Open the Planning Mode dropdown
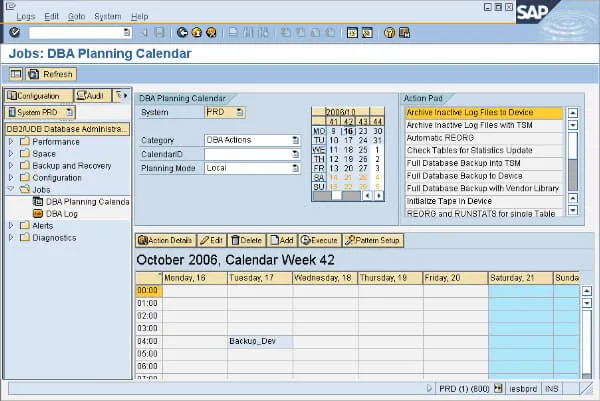Screen dimensions: 600x401 point(295,168)
